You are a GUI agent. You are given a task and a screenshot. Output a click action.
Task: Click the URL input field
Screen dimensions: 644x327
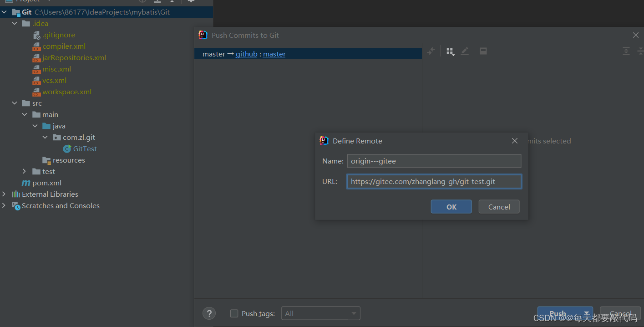pyautogui.click(x=434, y=182)
